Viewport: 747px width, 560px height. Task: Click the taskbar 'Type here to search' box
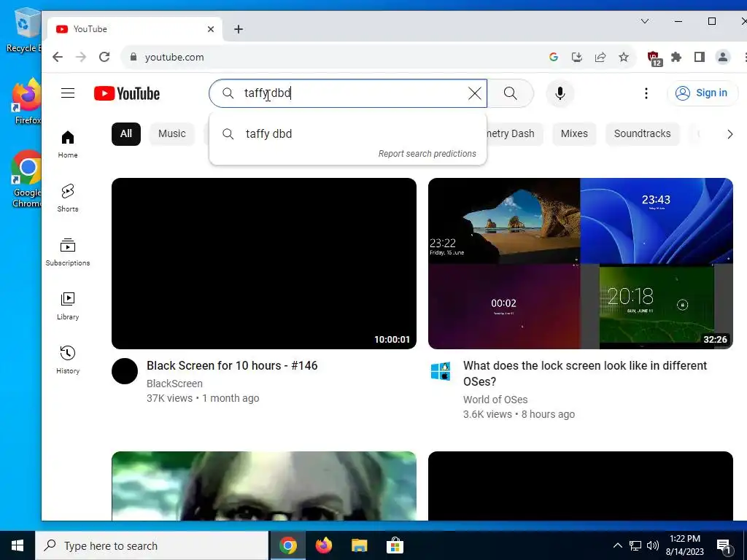[x=152, y=545]
